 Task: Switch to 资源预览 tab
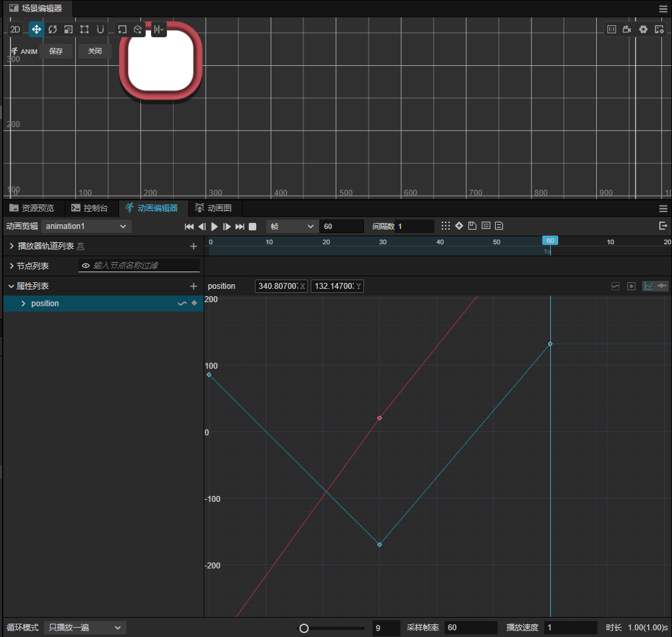click(32, 208)
